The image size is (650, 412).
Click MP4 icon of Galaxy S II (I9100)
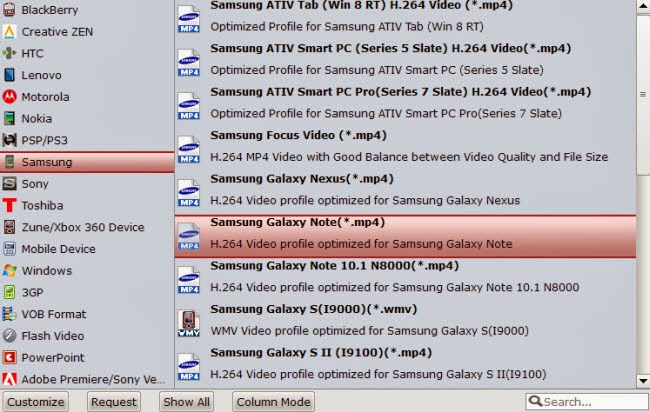(x=189, y=367)
